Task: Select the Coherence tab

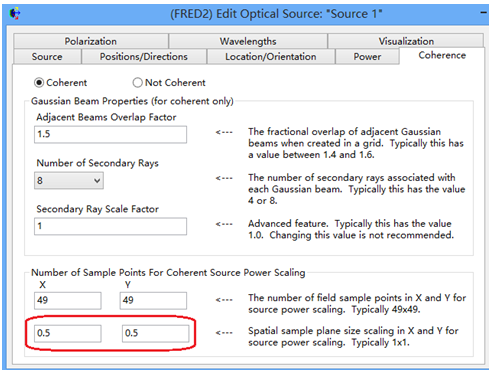Action: pos(442,55)
